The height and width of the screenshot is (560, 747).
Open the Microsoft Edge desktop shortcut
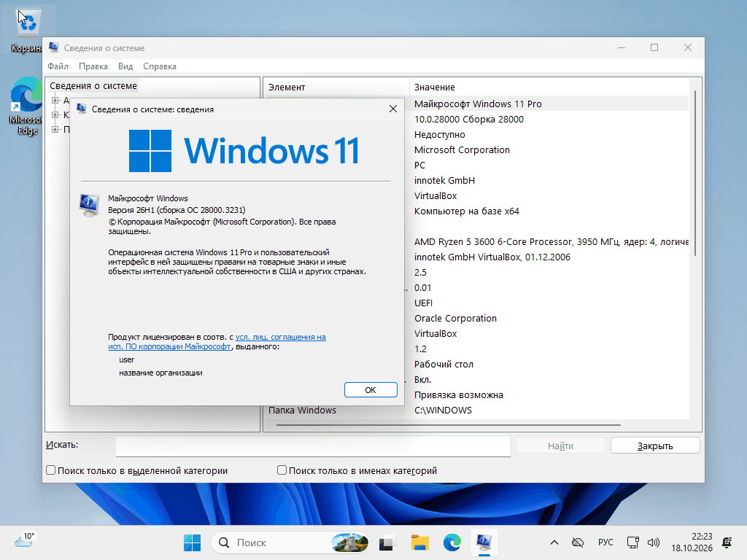coord(26,106)
